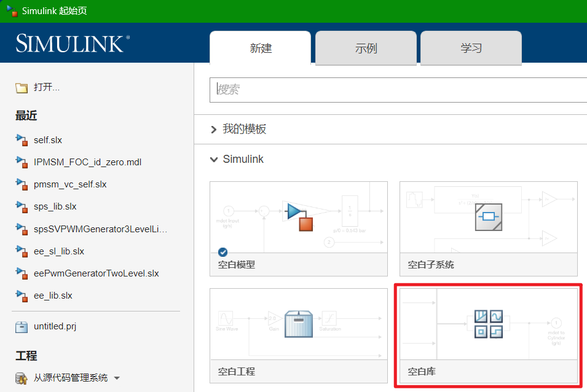Select the 空白库 card label

pyautogui.click(x=422, y=372)
